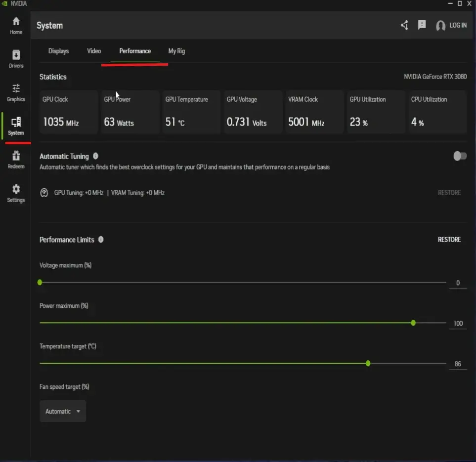This screenshot has width=476, height=462.
Task: Click the GPU Temperature statistic card
Action: pos(191,112)
